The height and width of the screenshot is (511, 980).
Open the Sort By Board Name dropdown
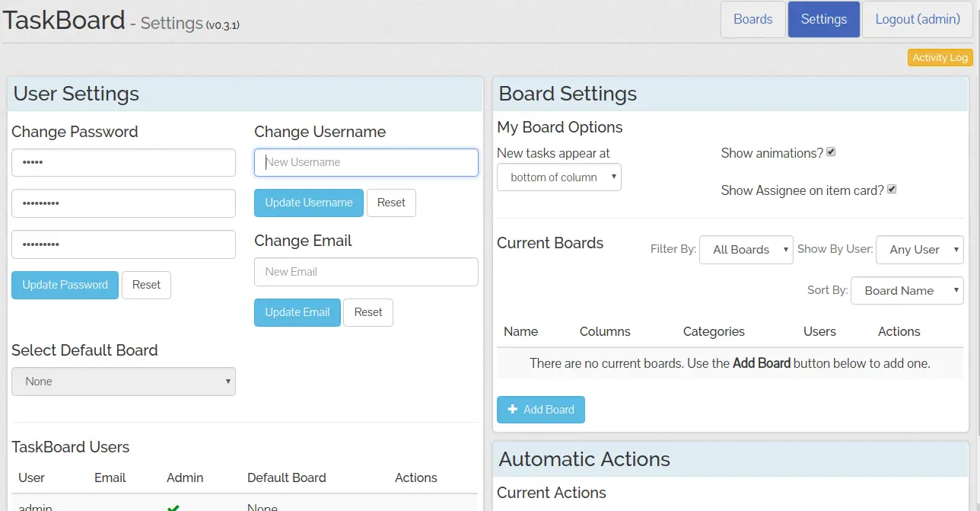(x=908, y=291)
